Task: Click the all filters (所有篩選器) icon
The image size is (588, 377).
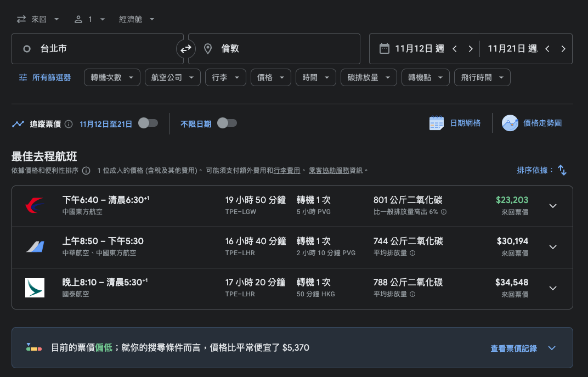Action: (22, 77)
